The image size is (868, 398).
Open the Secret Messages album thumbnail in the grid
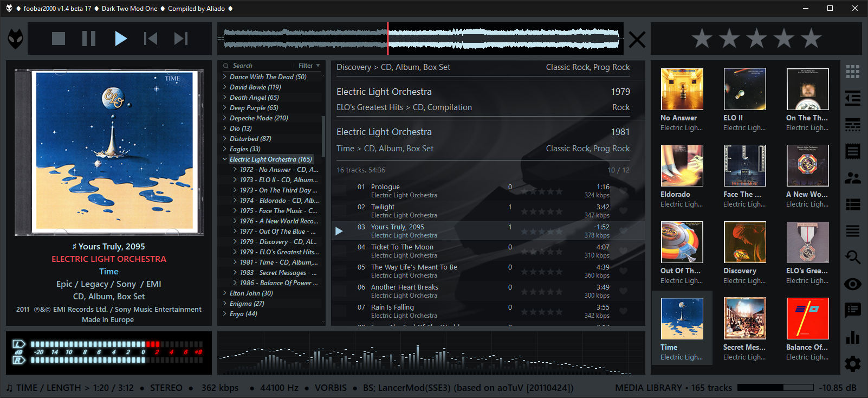pyautogui.click(x=745, y=318)
